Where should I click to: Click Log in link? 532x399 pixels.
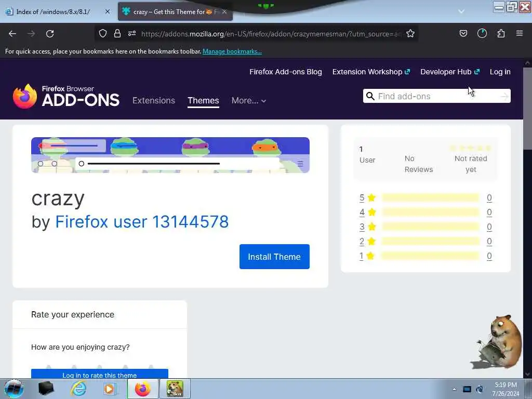(500, 72)
